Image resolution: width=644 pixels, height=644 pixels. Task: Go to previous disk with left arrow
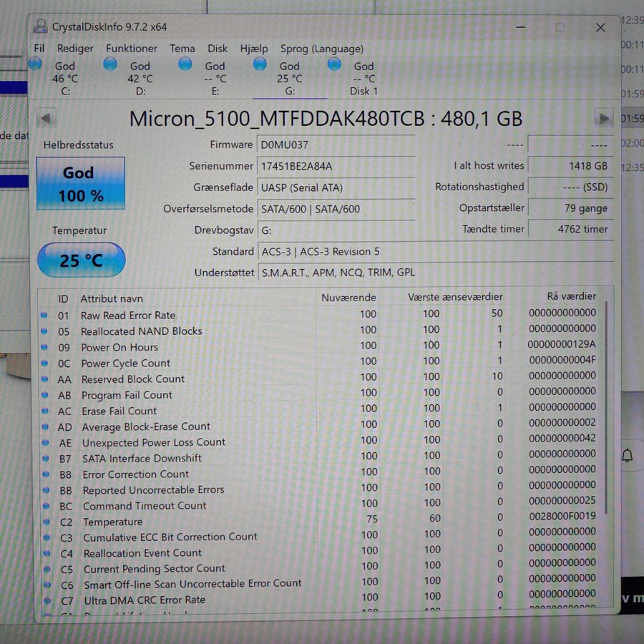pyautogui.click(x=46, y=119)
